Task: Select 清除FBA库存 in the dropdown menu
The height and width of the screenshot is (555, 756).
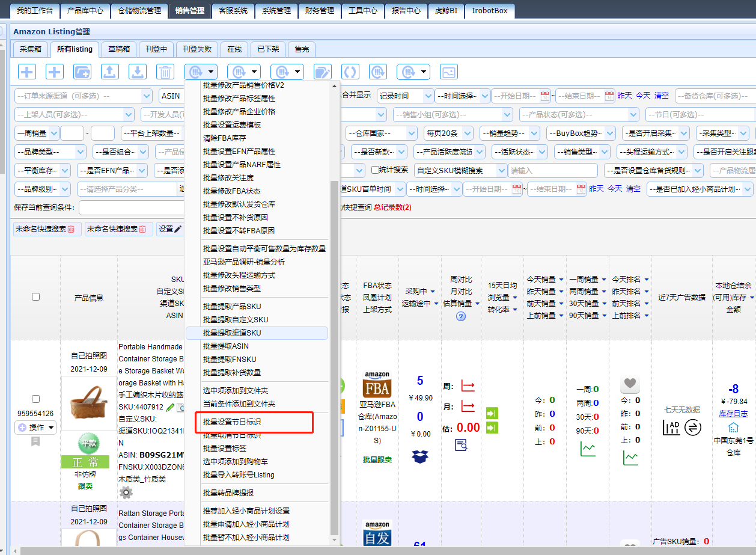Action: 224,138
